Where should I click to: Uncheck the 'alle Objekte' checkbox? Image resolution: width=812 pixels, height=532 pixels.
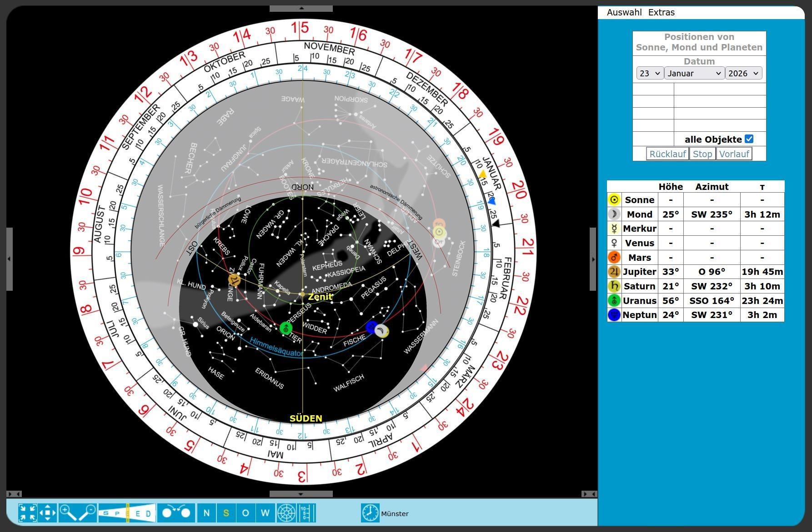749,139
